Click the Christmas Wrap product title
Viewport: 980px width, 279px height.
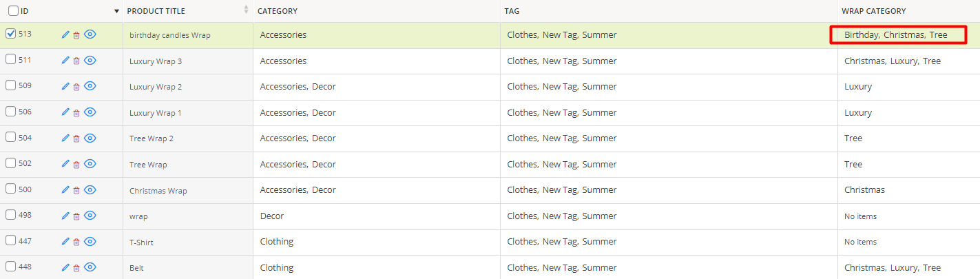(158, 191)
